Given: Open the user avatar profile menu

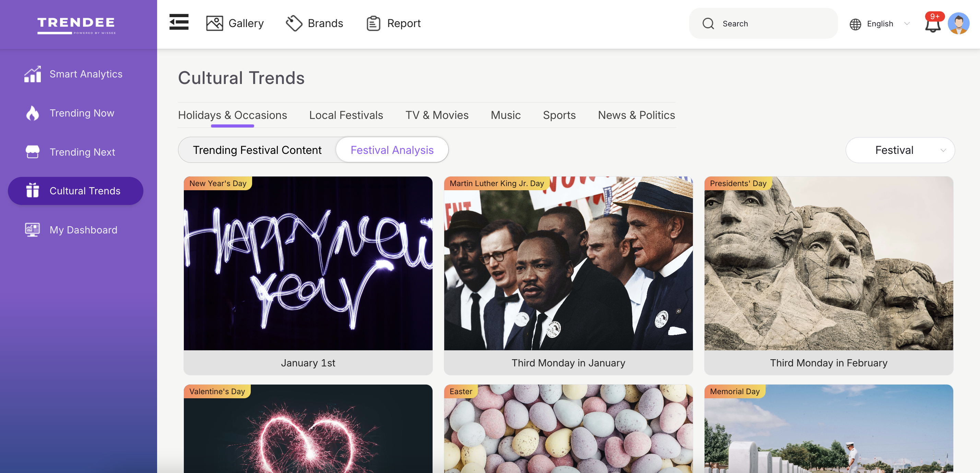Looking at the screenshot, I should coord(958,24).
